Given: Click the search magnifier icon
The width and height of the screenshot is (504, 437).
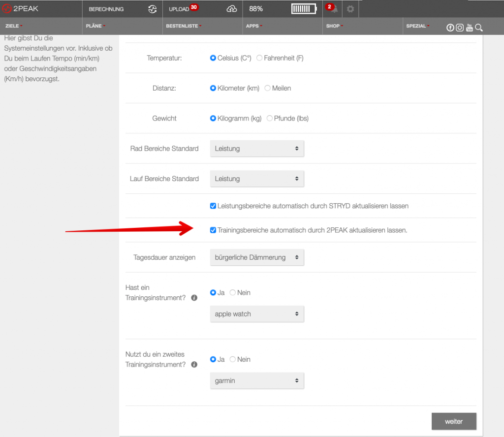Looking at the screenshot, I should pyautogui.click(x=478, y=28).
